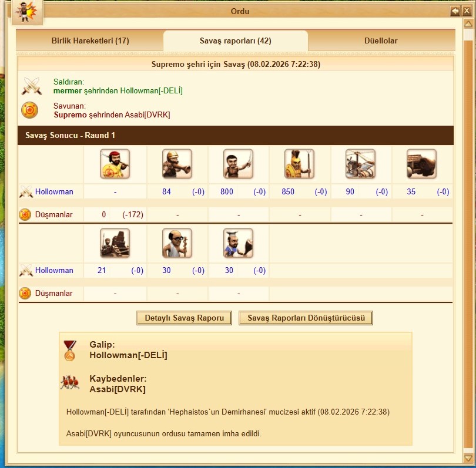Viewport: 476px width, 468px height.
Task: Click the scrollbar down arrow
Action: (468, 457)
